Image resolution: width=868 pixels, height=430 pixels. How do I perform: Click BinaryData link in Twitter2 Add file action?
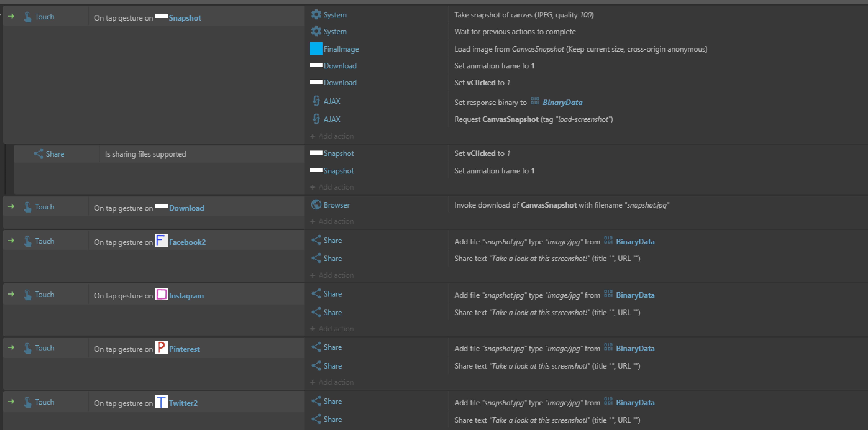(635, 402)
